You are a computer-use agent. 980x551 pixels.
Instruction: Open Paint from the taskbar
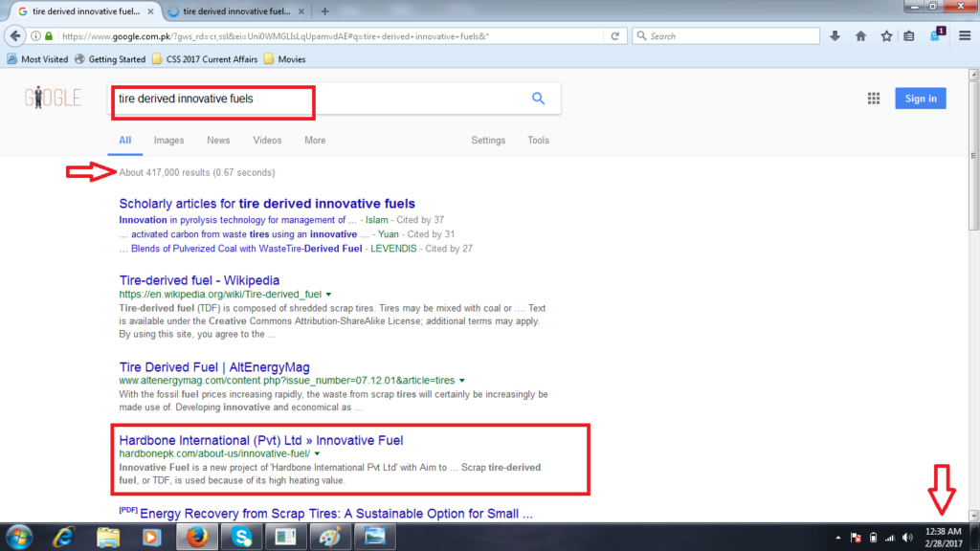coord(330,538)
